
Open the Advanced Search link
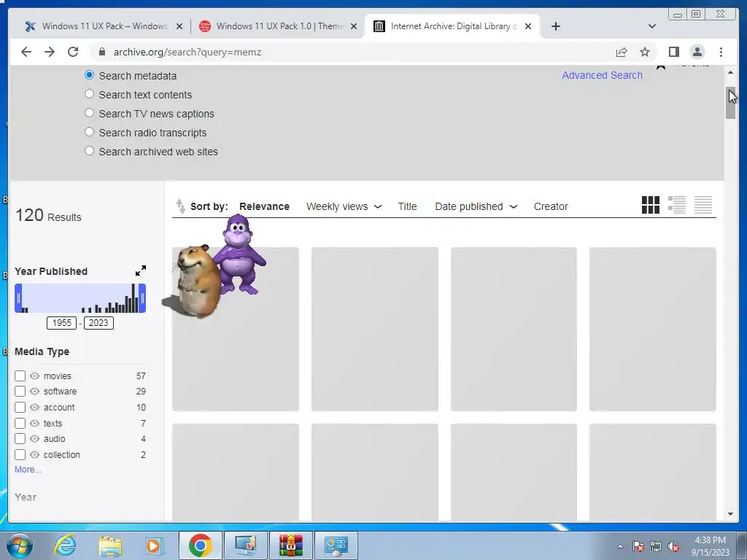[x=602, y=75]
